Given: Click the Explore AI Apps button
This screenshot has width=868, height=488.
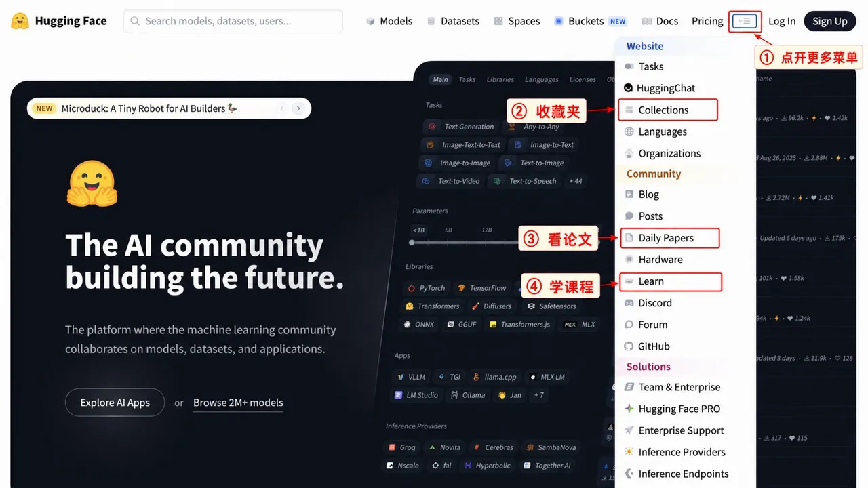Looking at the screenshot, I should (x=115, y=403).
